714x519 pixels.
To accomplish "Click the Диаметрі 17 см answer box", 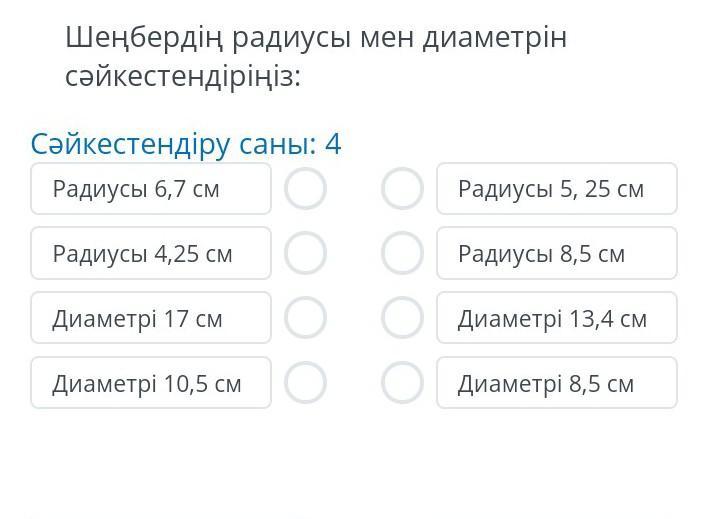I will tap(151, 318).
